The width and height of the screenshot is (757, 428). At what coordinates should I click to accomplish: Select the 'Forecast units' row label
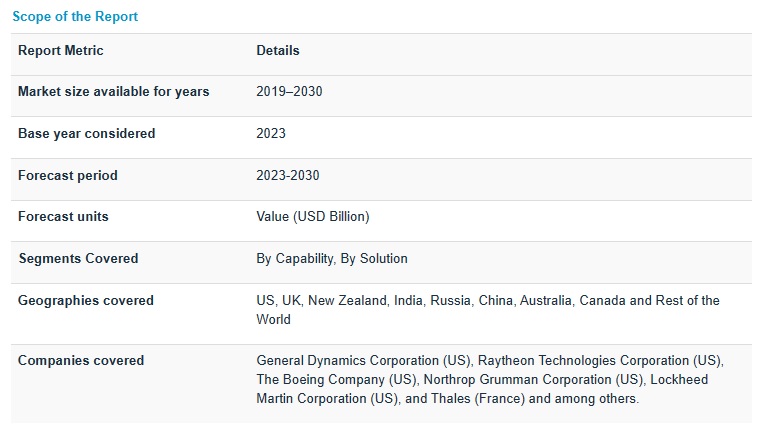(x=63, y=217)
